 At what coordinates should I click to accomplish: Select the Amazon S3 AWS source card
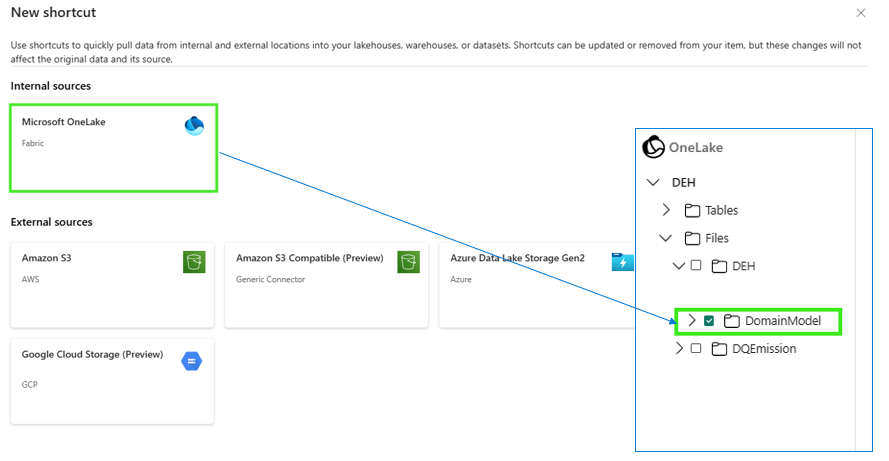click(112, 285)
